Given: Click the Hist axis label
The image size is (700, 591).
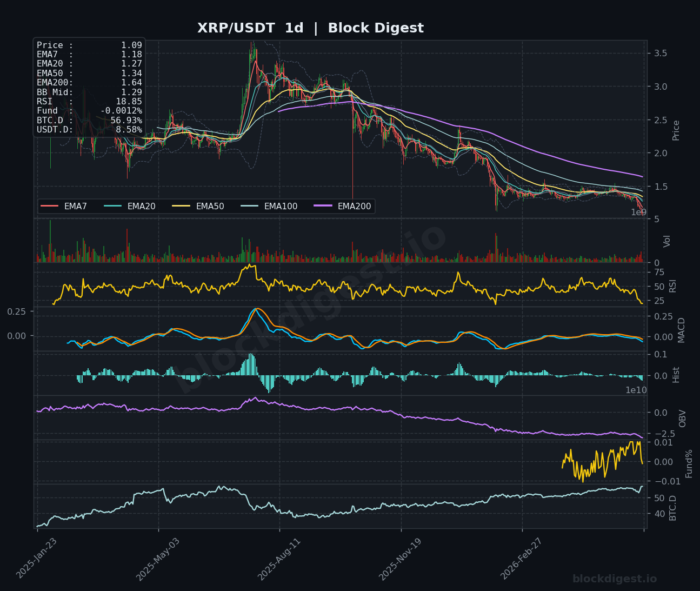Looking at the screenshot, I should click(x=676, y=375).
